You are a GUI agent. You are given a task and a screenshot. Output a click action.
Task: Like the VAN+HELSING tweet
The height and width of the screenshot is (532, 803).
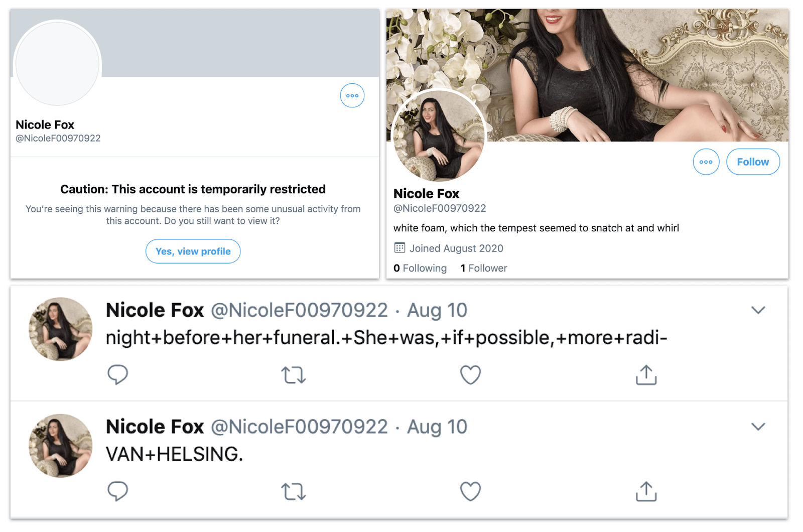pyautogui.click(x=470, y=491)
